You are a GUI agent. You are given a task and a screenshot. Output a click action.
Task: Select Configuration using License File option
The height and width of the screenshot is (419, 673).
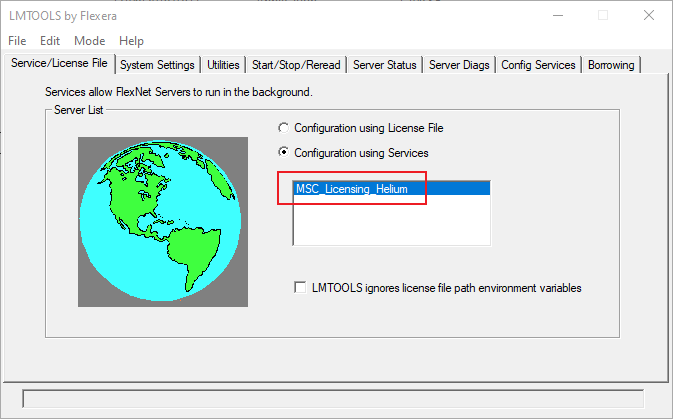[285, 128]
